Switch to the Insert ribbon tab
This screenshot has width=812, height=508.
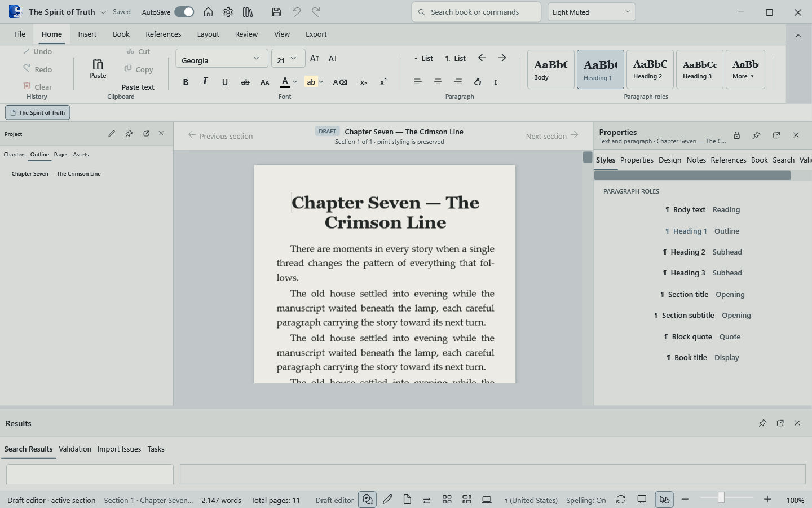pos(87,34)
